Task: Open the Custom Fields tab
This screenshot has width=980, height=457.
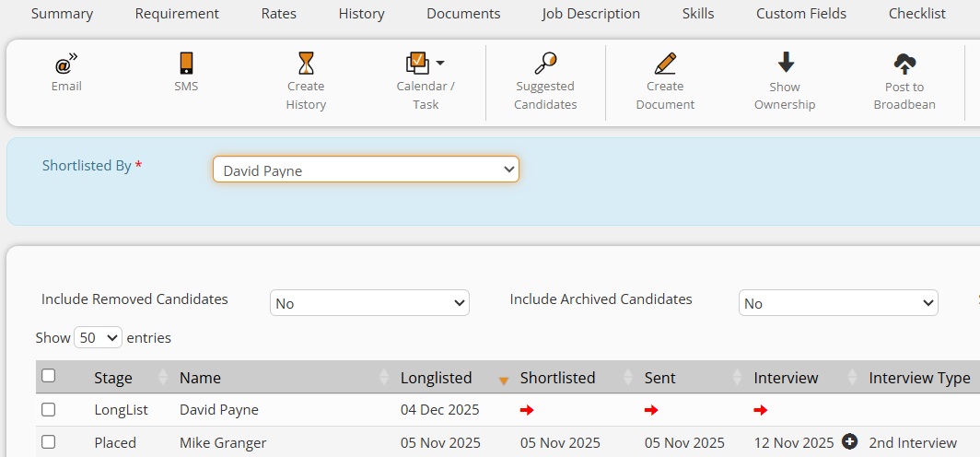Action: pos(800,14)
